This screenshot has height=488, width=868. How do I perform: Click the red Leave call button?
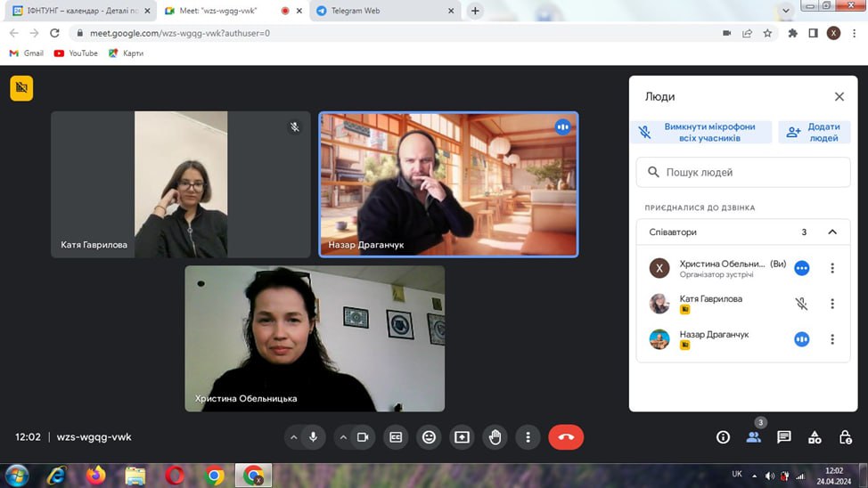pos(566,437)
